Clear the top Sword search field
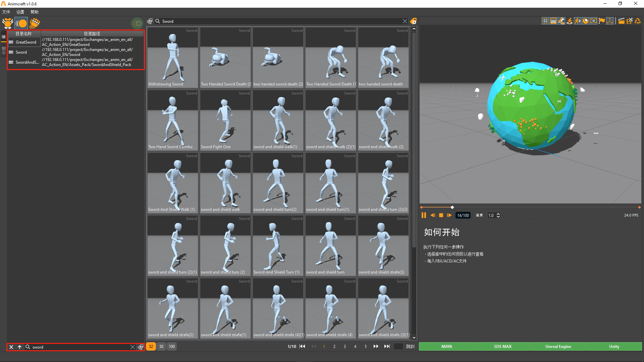This screenshot has height=362, width=644. tap(405, 21)
